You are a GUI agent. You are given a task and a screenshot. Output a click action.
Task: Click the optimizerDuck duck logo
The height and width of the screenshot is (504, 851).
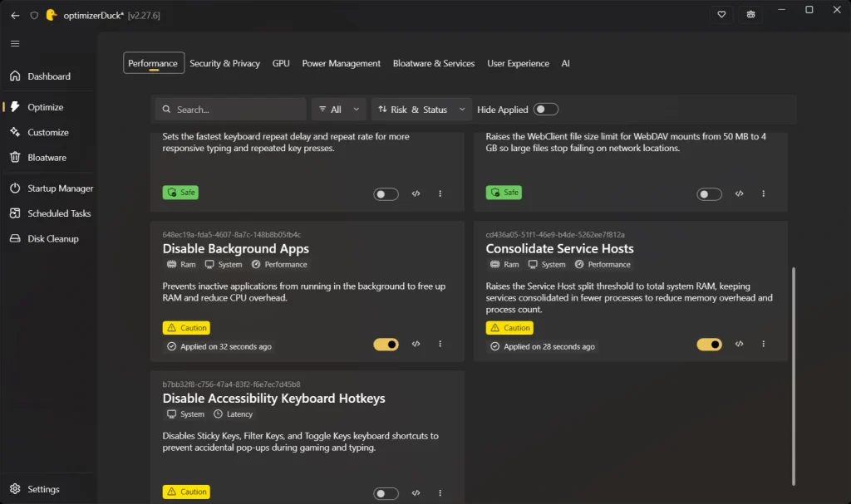(51, 15)
